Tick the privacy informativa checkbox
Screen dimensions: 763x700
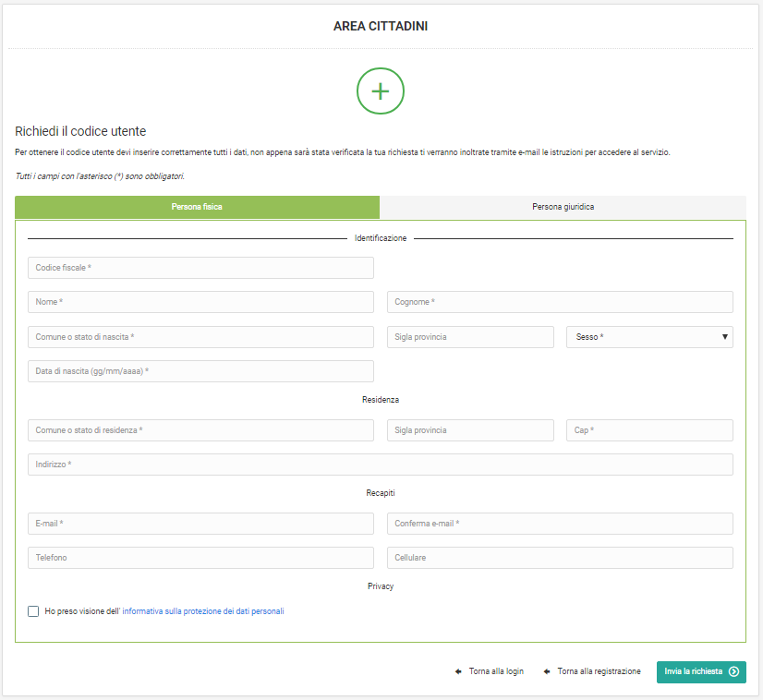pyautogui.click(x=33, y=611)
